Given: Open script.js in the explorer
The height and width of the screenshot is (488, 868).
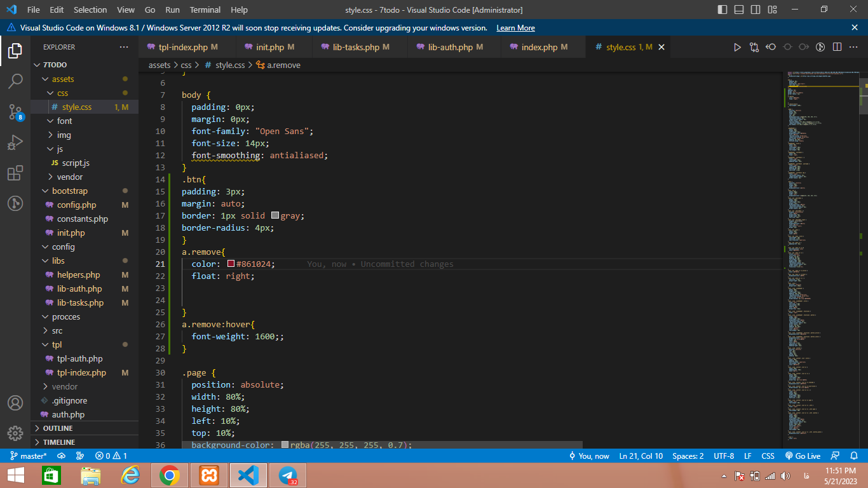Looking at the screenshot, I should pyautogui.click(x=85, y=163).
